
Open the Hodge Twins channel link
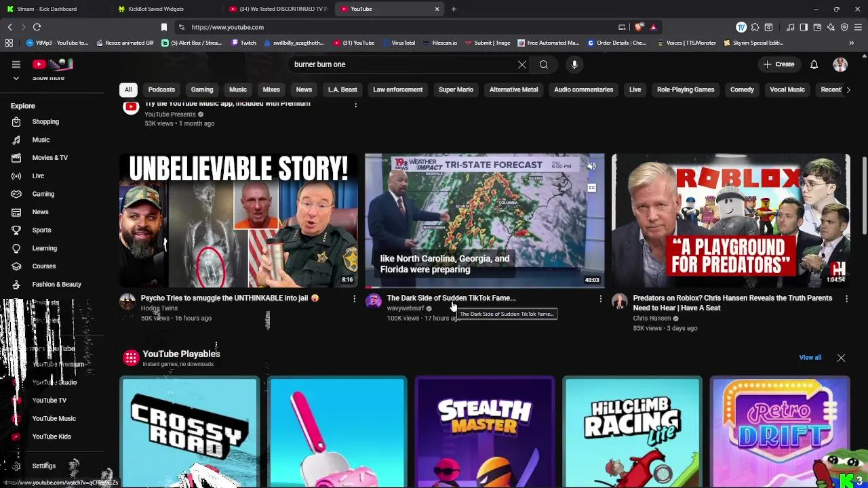159,308
